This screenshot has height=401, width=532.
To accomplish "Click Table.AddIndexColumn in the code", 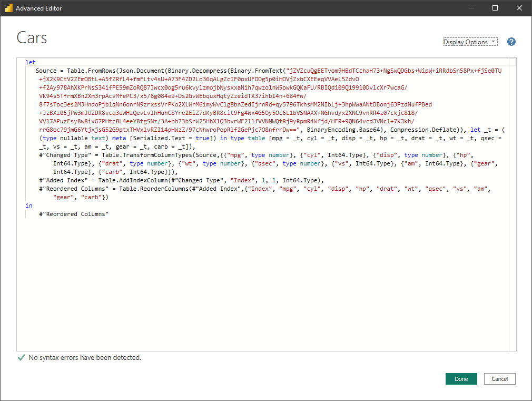I will click(132, 180).
